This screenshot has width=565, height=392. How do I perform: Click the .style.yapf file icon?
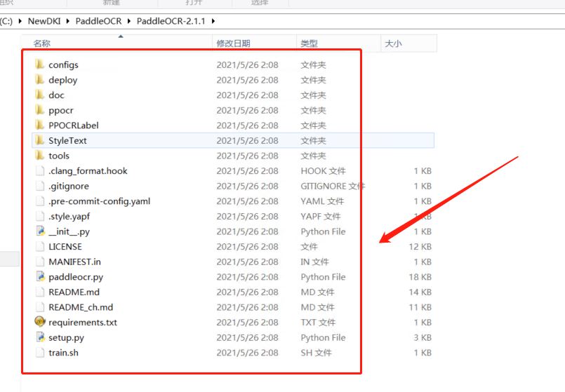pyautogui.click(x=39, y=216)
